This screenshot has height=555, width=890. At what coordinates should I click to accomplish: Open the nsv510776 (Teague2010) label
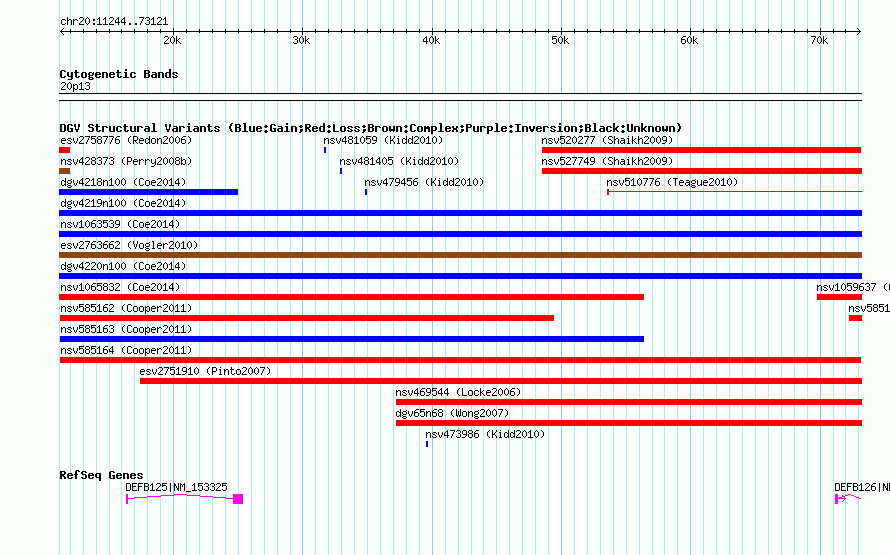pos(672,182)
